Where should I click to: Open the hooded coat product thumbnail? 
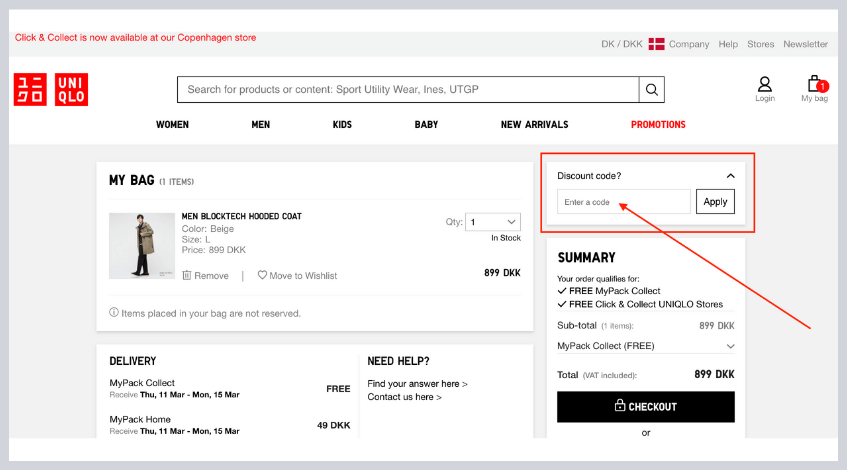click(x=135, y=245)
